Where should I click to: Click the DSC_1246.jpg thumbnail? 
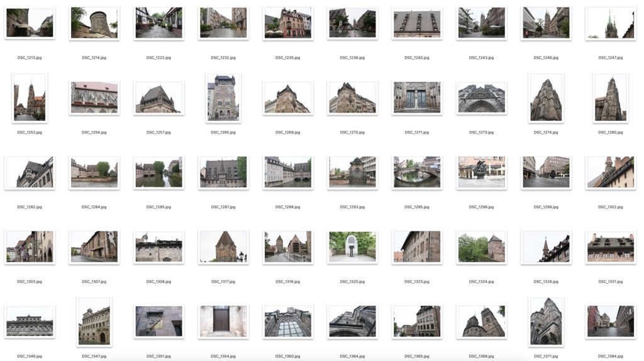(546, 23)
